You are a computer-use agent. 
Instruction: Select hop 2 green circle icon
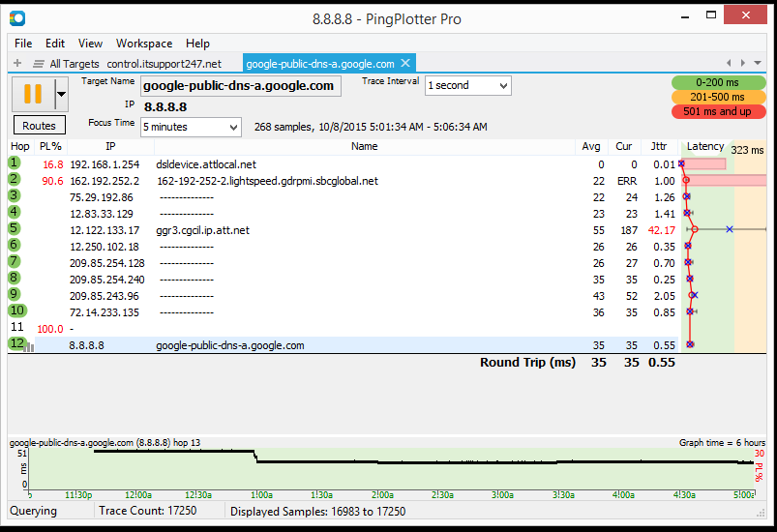[x=15, y=179]
